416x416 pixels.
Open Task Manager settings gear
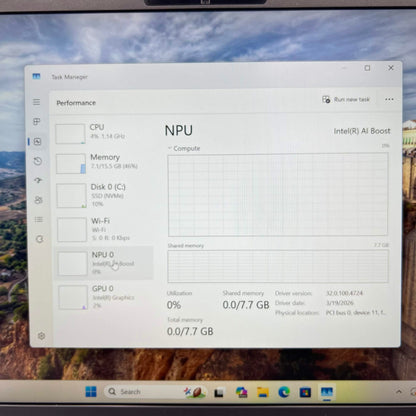41,336
